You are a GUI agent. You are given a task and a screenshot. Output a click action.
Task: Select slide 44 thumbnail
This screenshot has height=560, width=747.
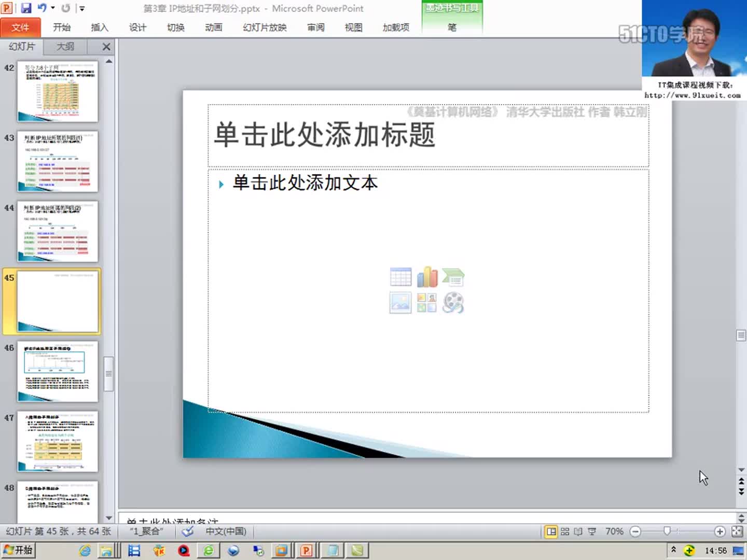coord(58,232)
